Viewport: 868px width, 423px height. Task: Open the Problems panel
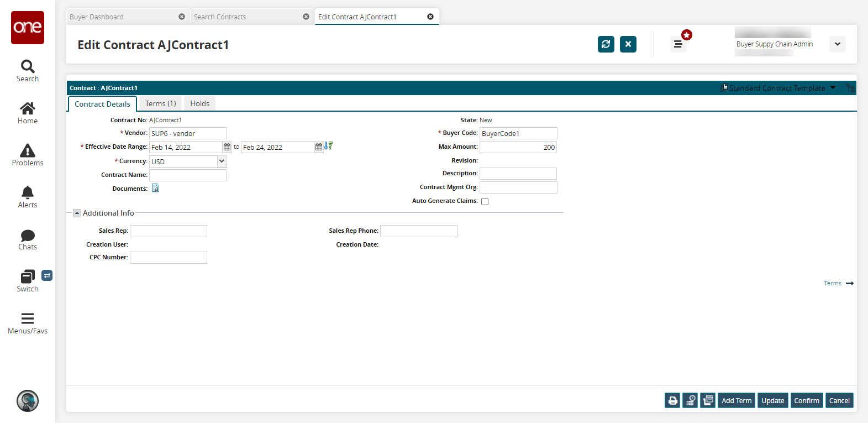tap(28, 155)
